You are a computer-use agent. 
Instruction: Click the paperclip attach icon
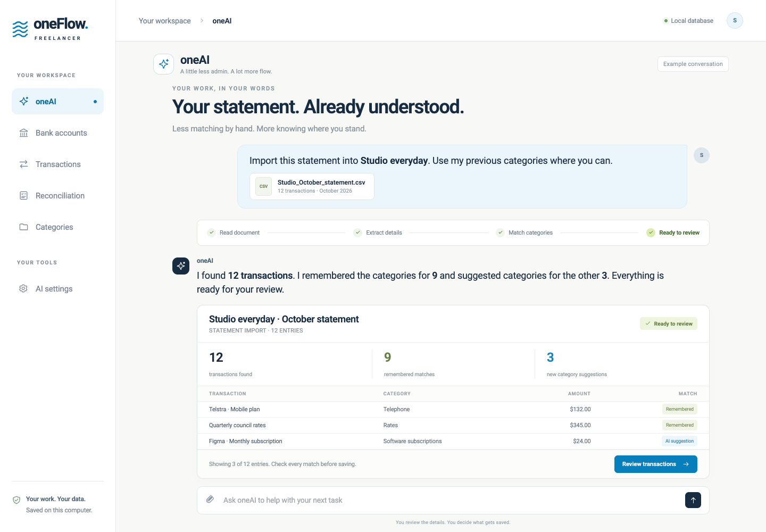click(210, 500)
